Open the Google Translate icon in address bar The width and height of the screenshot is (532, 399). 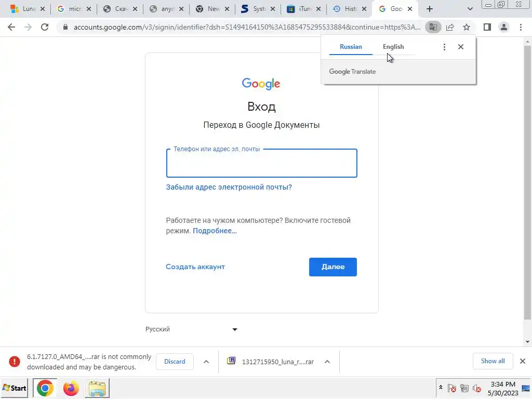(433, 27)
